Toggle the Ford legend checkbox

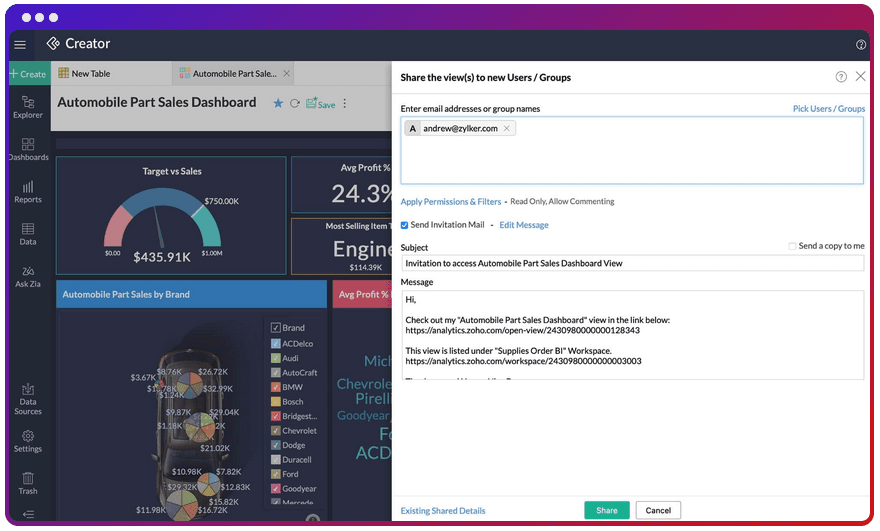click(x=276, y=474)
